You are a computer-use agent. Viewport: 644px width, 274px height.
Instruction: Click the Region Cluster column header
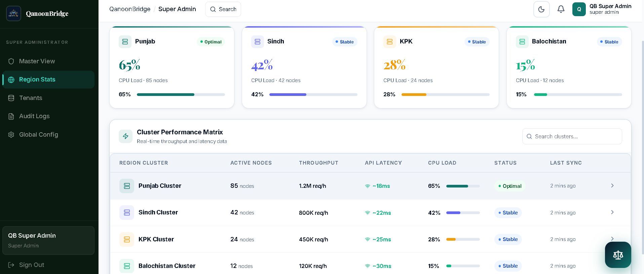pyautogui.click(x=144, y=163)
